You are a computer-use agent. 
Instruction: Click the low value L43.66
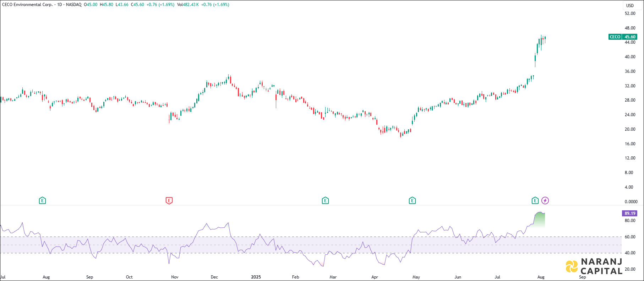coord(122,5)
